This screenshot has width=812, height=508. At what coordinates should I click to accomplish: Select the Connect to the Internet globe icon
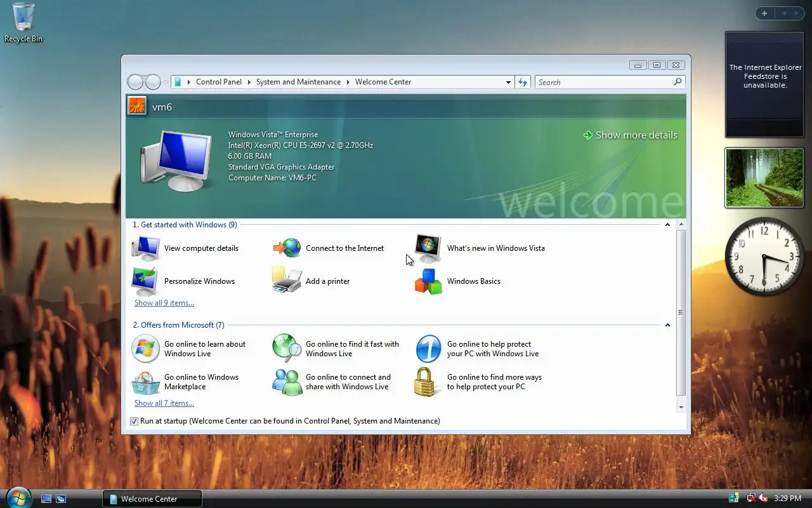pos(287,248)
